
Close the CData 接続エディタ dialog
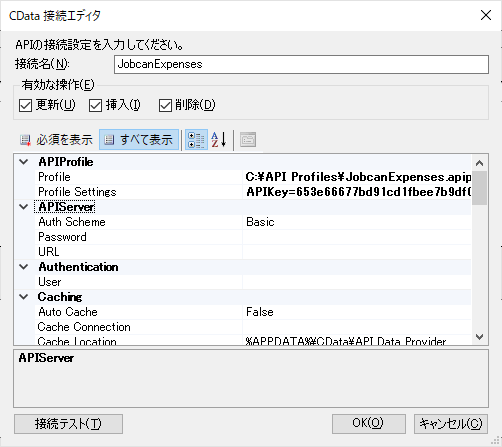point(486,15)
